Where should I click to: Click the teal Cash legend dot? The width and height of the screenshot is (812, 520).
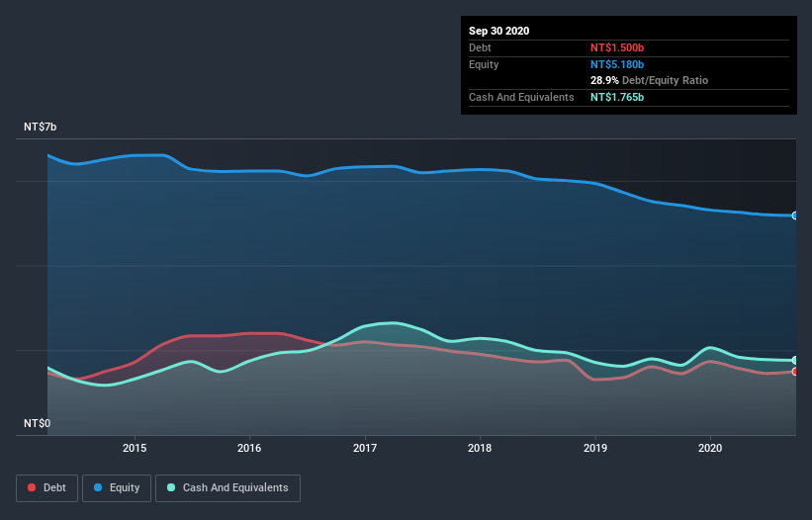(171, 487)
